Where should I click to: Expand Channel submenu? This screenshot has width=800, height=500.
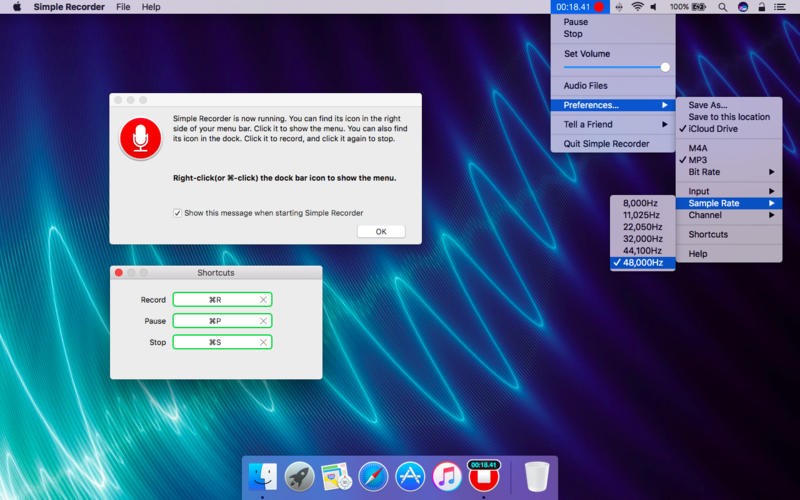(x=729, y=215)
